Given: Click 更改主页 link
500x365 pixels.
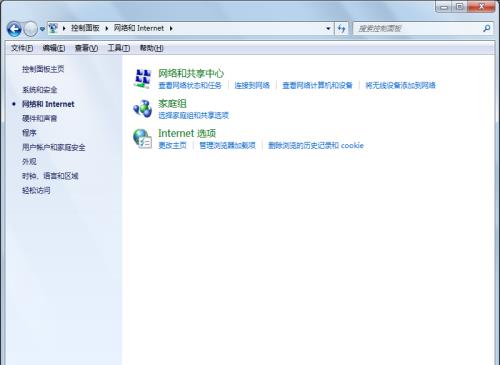Looking at the screenshot, I should 172,145.
